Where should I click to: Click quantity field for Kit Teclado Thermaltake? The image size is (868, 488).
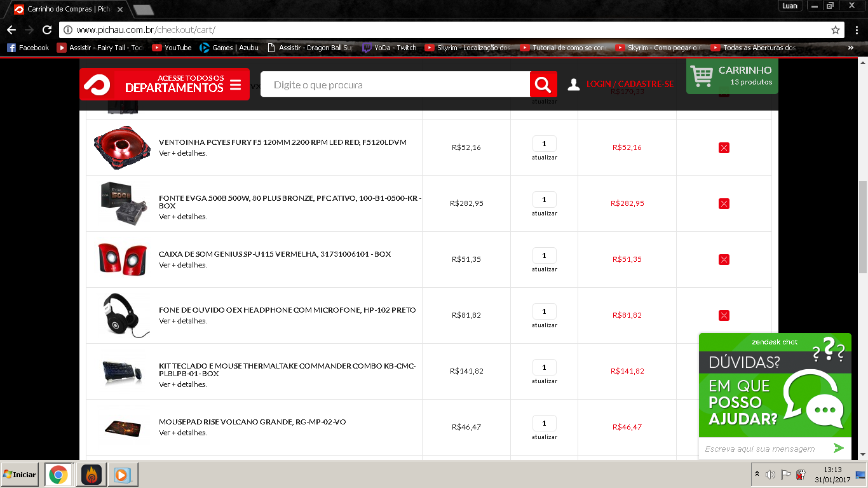(545, 367)
